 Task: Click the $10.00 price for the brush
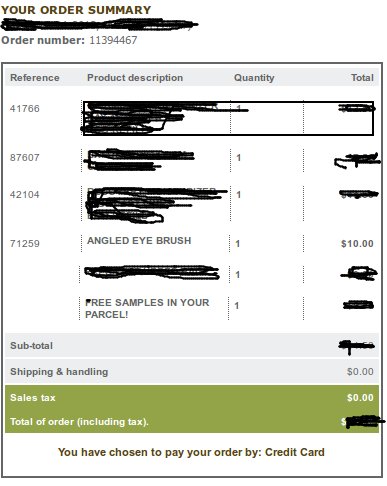357,244
